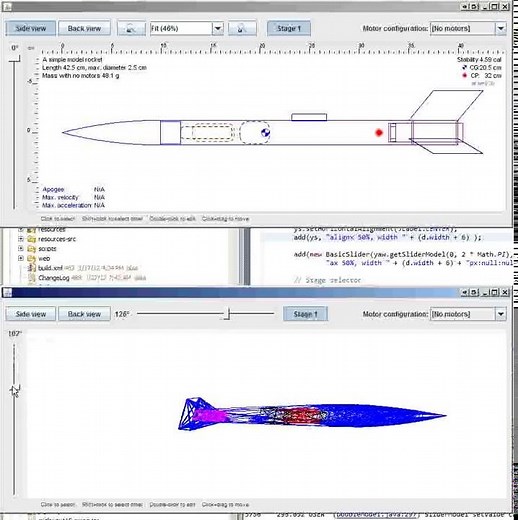Screen dimensions: 518x520
Task: Click the 'add(ys, "alignx 50%, width' code line
Action: click(387, 237)
